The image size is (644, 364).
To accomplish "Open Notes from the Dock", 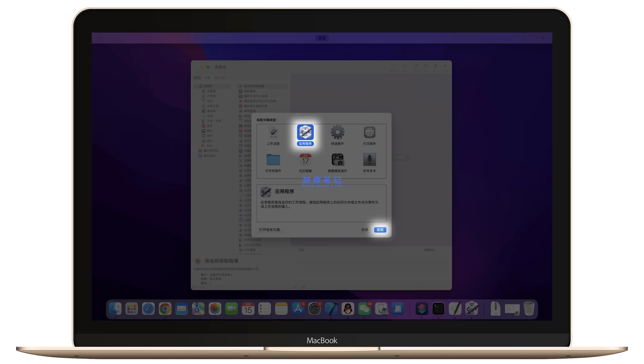I will [x=281, y=309].
